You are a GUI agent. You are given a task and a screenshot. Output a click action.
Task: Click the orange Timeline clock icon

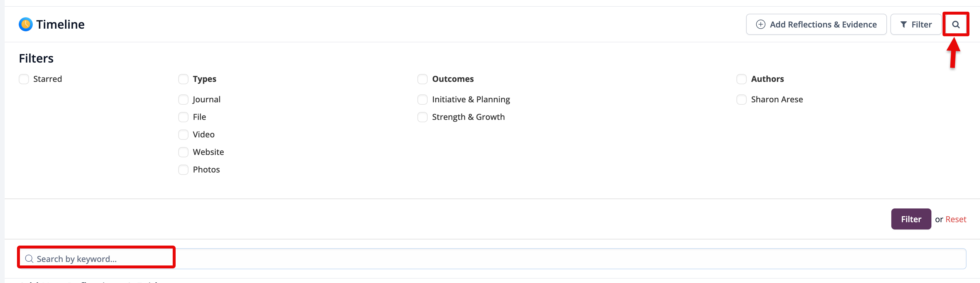(x=25, y=25)
